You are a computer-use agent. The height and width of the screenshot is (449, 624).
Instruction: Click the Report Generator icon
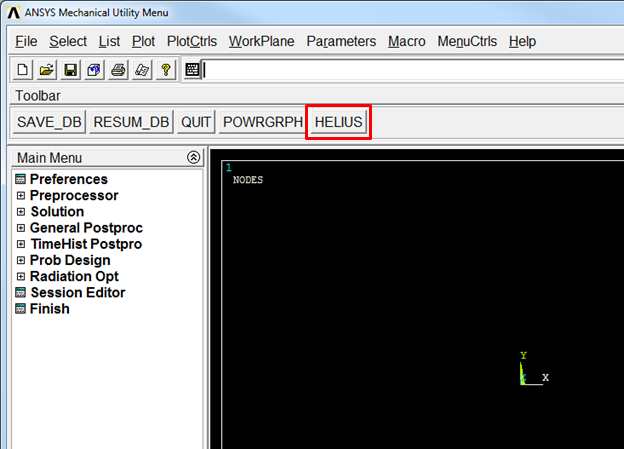pyautogui.click(x=142, y=70)
